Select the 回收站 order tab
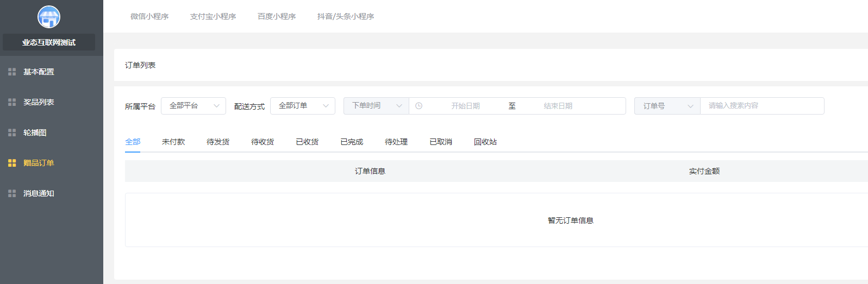Screen dimensions: 868x284 (x=485, y=142)
